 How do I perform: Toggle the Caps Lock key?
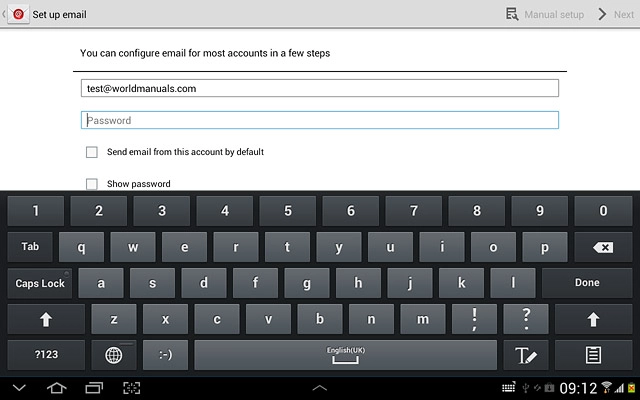(40, 283)
